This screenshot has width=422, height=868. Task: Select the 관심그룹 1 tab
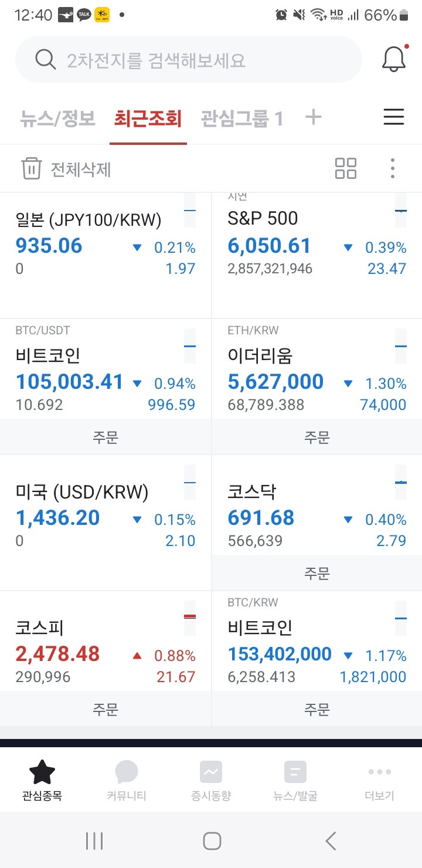tap(241, 118)
